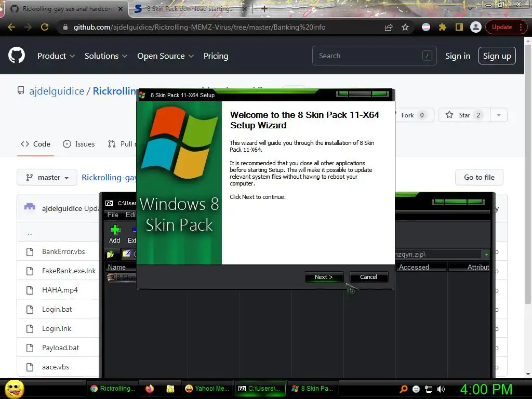Switch to the 8 Skin Pack download tab
The image size is (532, 399).
coord(190,9)
